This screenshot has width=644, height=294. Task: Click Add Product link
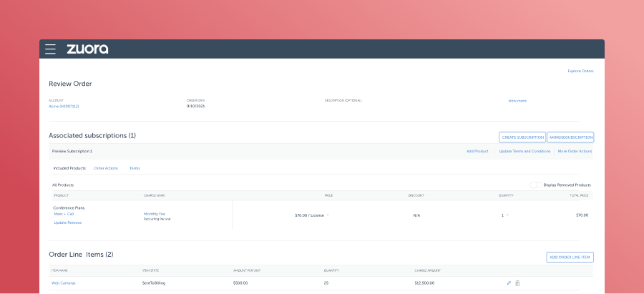tap(477, 152)
